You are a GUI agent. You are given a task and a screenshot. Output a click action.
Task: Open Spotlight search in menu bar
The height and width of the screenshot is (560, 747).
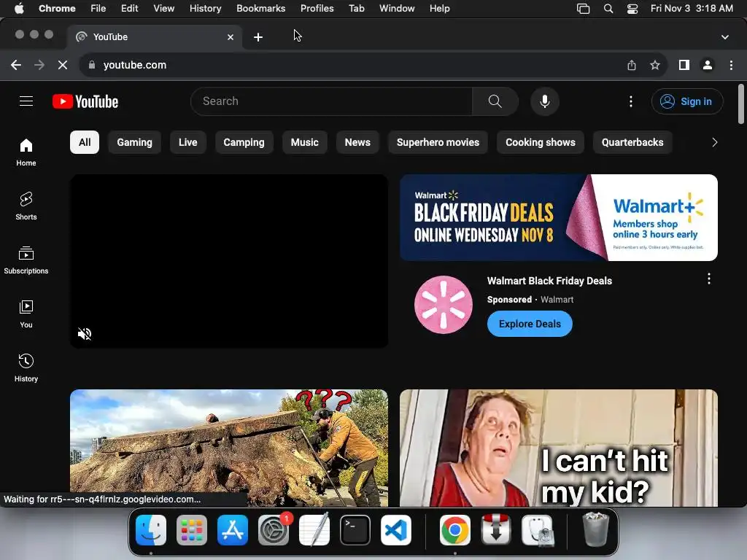608,9
